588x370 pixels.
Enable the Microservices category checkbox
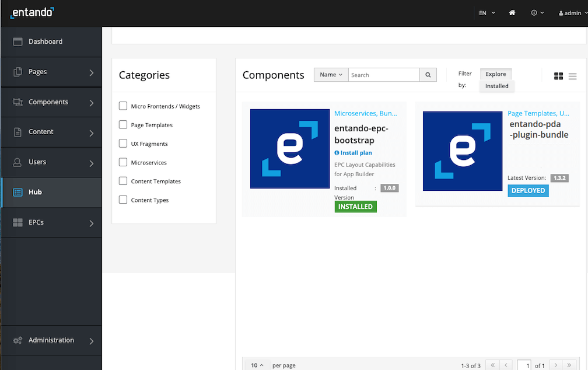click(x=123, y=162)
